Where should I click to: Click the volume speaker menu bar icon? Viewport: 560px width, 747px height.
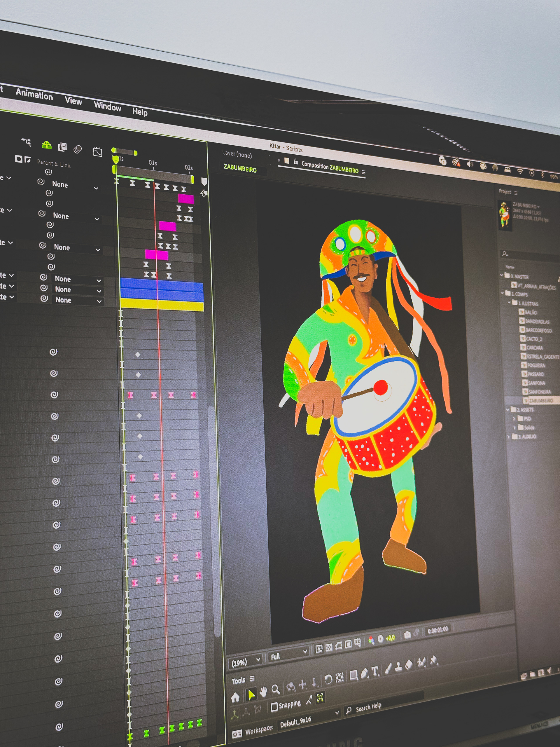pyautogui.click(x=470, y=164)
